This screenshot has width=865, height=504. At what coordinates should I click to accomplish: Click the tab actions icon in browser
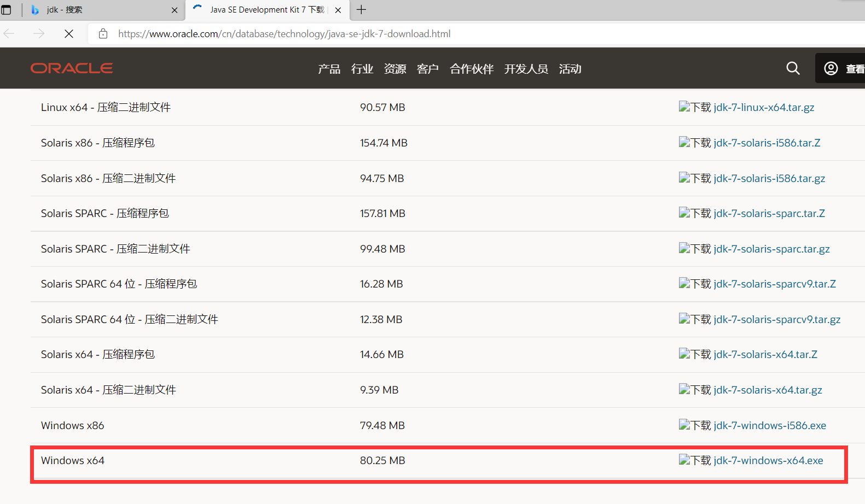[x=7, y=10]
